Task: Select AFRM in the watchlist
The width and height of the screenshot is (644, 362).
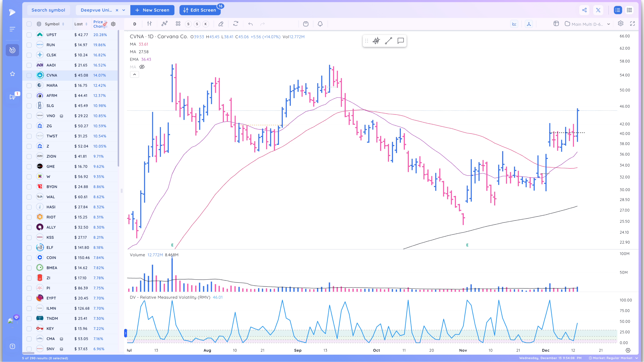Action: 70,96
